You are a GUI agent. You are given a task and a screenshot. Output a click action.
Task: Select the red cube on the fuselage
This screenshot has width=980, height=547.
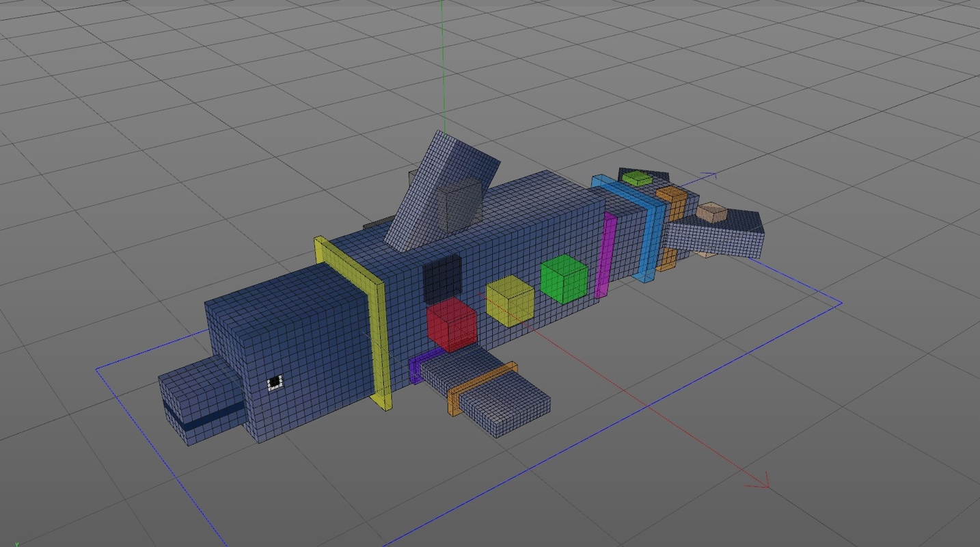[452, 325]
